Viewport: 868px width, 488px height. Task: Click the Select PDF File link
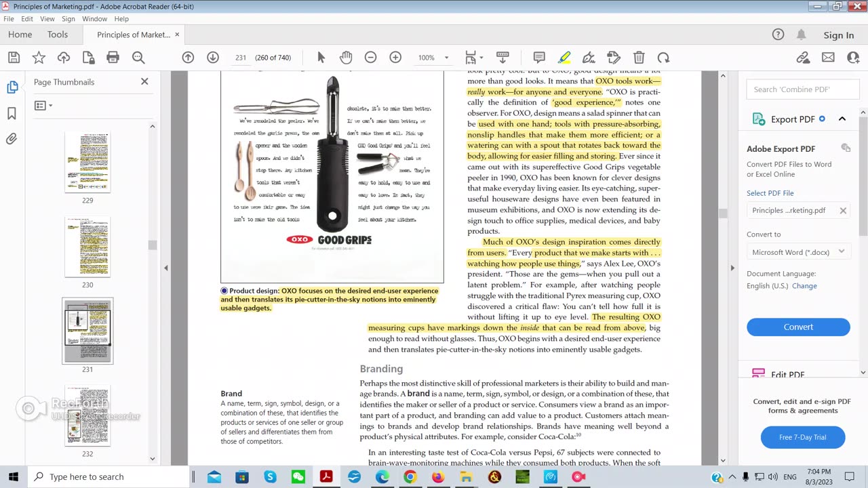[x=770, y=193]
